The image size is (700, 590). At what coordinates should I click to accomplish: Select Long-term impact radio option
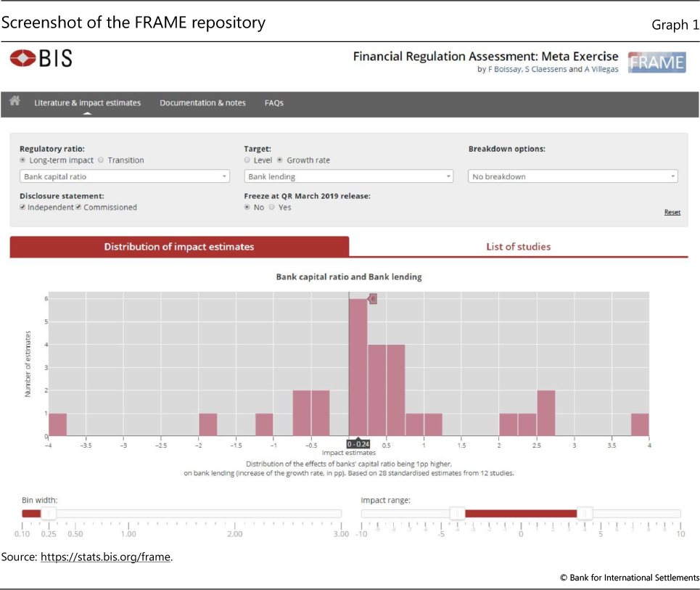[22, 160]
